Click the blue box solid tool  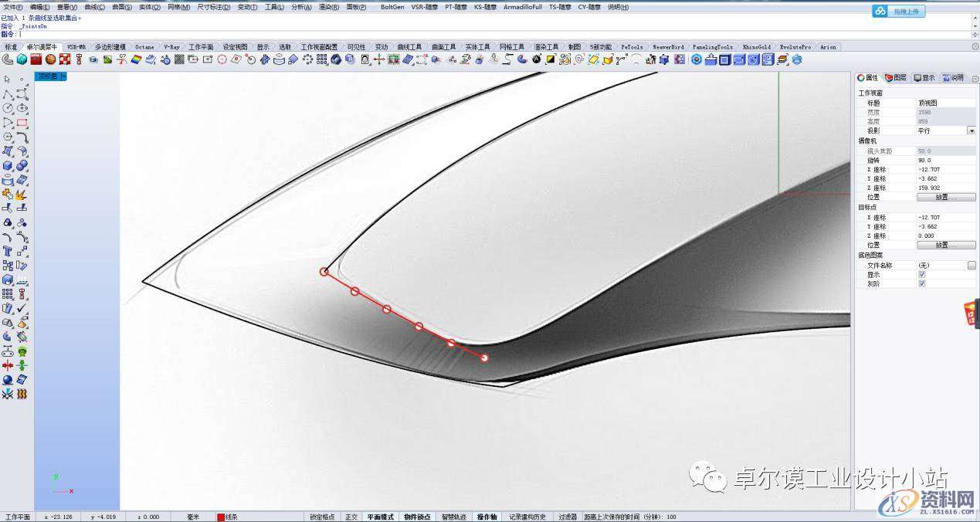(x=7, y=165)
